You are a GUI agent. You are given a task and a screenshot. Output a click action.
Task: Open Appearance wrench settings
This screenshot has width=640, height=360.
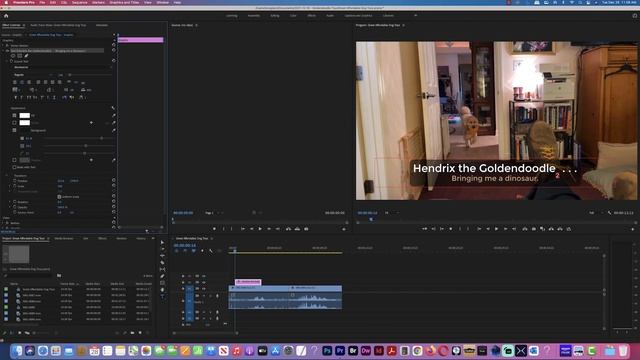click(x=113, y=108)
